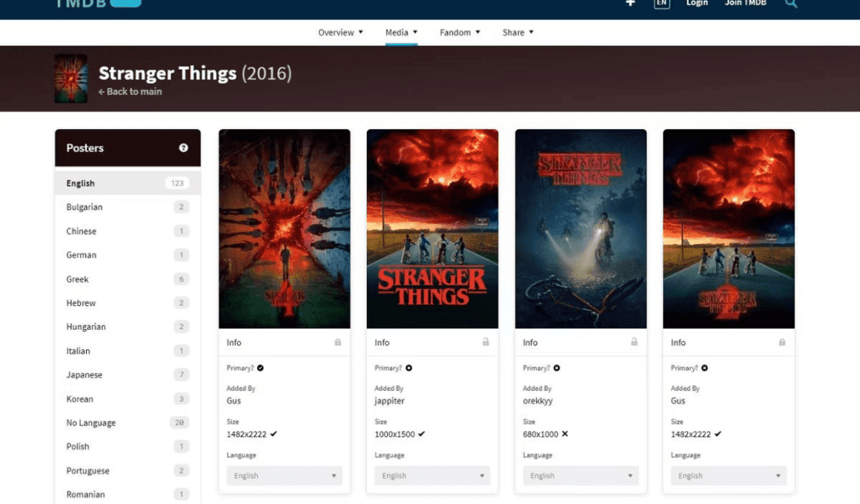The width and height of the screenshot is (860, 504).
Task: Select English posters filter
Action: tap(128, 183)
